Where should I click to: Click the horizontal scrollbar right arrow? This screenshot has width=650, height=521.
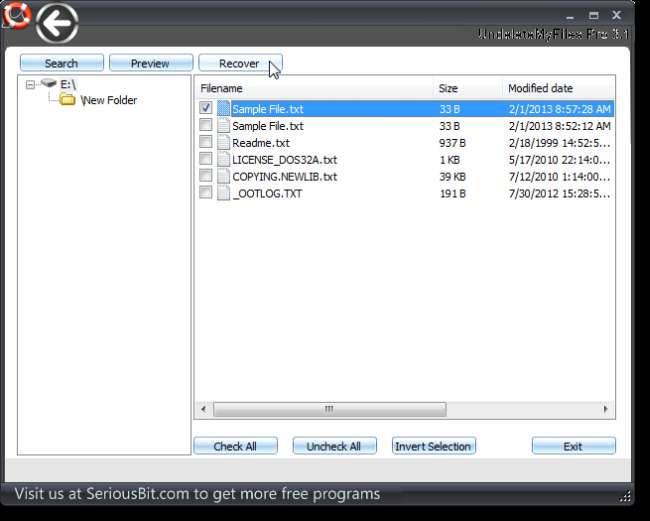pos(605,409)
